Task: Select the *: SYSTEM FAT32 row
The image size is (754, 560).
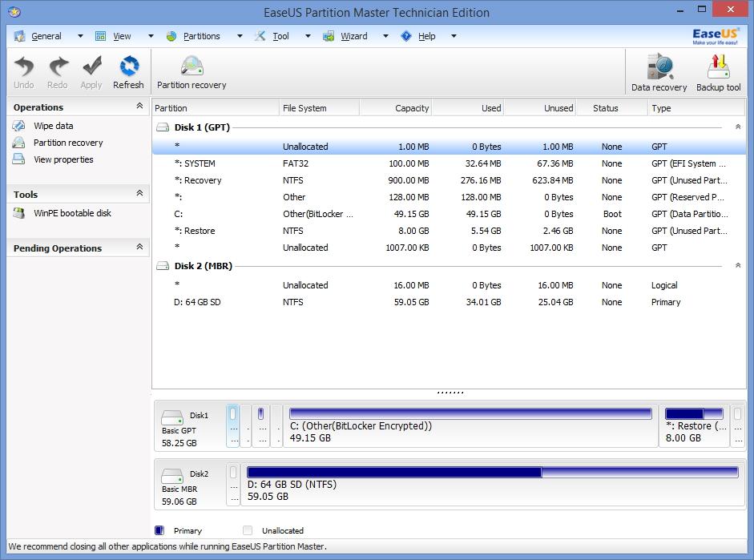Action: [x=450, y=163]
